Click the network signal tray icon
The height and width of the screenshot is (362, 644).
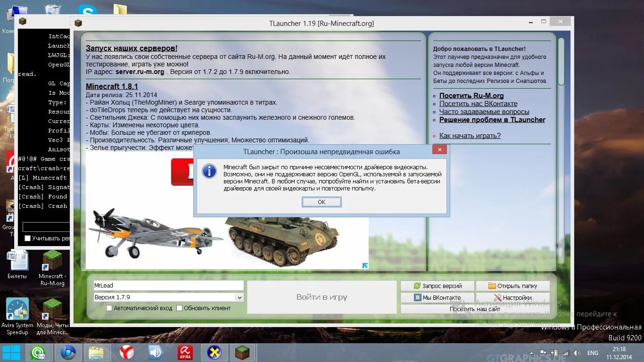pyautogui.click(x=566, y=353)
